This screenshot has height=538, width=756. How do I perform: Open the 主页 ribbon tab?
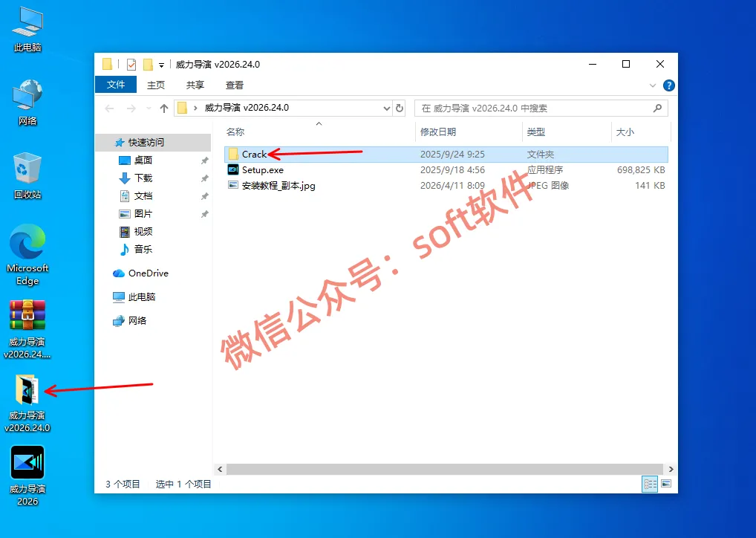(156, 85)
